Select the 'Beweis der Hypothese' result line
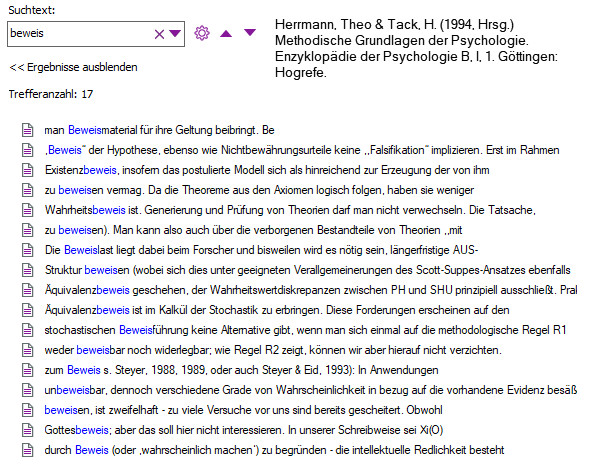This screenshot has height=471, width=592. [302, 150]
